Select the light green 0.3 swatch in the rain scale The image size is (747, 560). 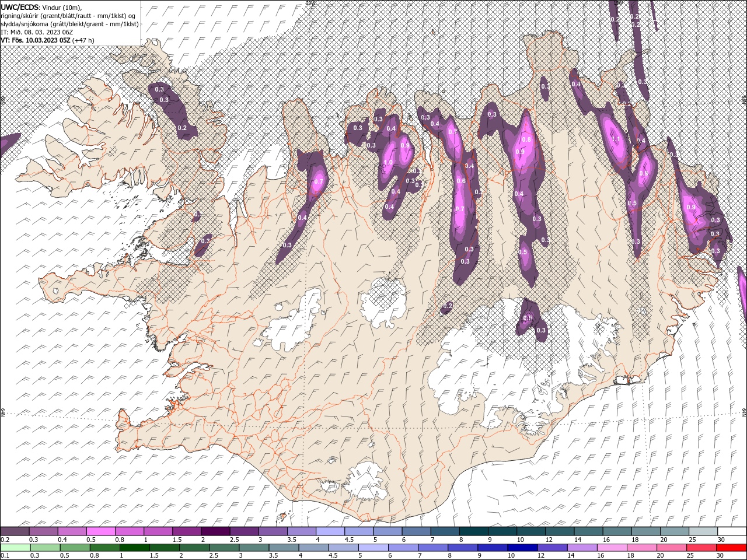click(45, 548)
